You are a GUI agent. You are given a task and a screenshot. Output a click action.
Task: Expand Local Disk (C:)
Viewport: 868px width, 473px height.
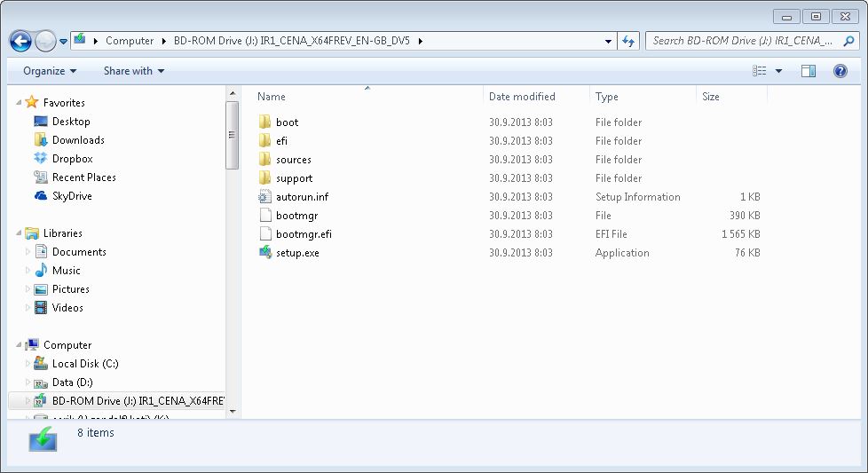point(28,364)
